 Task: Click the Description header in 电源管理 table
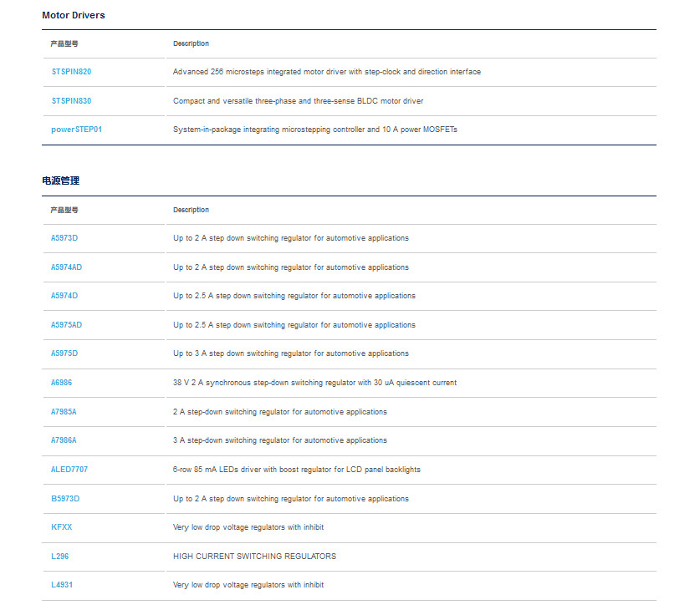tap(191, 210)
